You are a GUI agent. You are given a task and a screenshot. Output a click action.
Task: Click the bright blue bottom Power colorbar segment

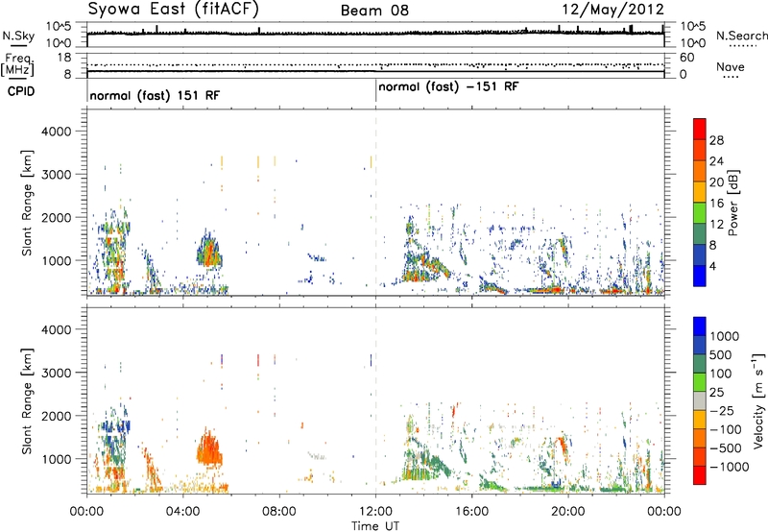pos(700,276)
